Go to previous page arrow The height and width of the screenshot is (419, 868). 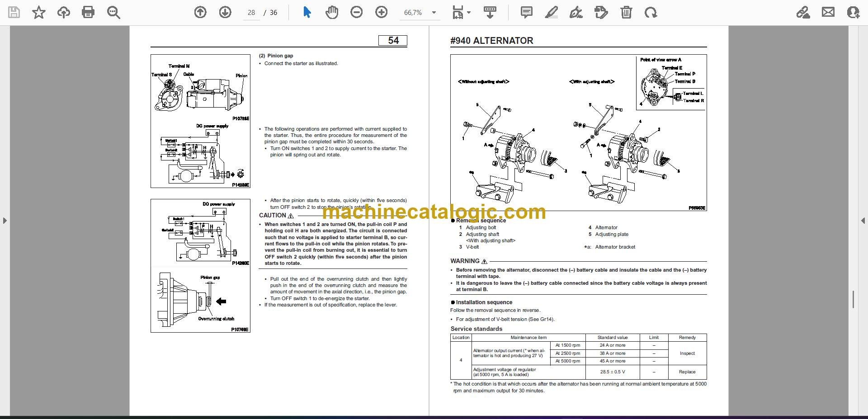point(200,12)
